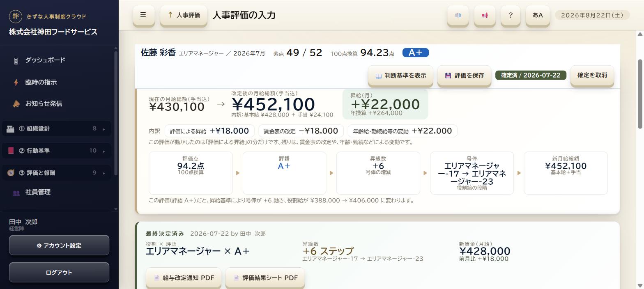This screenshot has height=289, width=644.
Task: Click the 評語 A+ card
Action: click(x=284, y=173)
